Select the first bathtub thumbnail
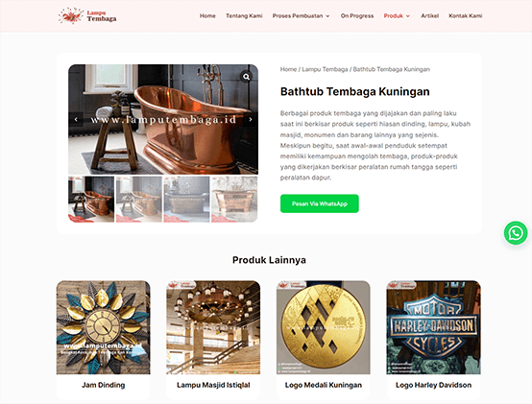 pos(91,200)
